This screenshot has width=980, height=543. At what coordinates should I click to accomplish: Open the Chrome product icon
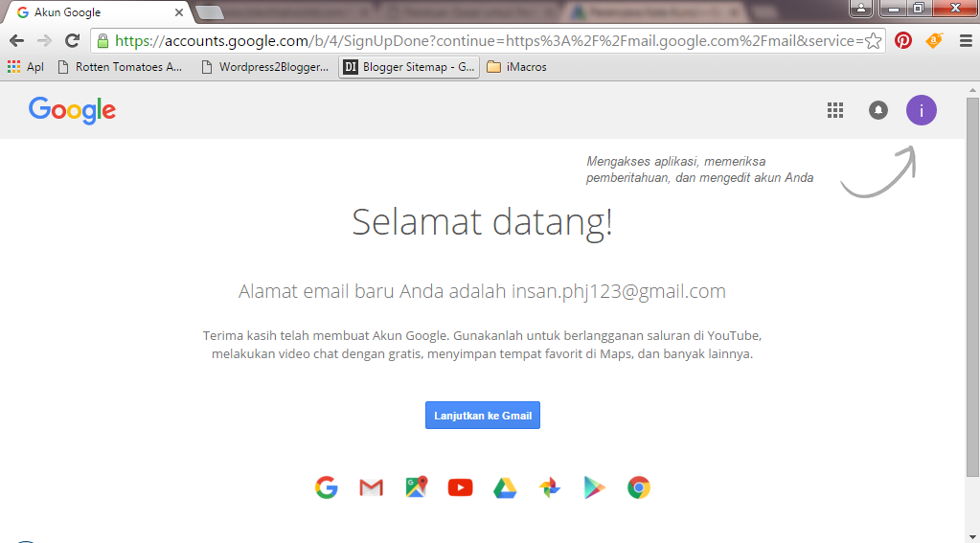point(639,487)
